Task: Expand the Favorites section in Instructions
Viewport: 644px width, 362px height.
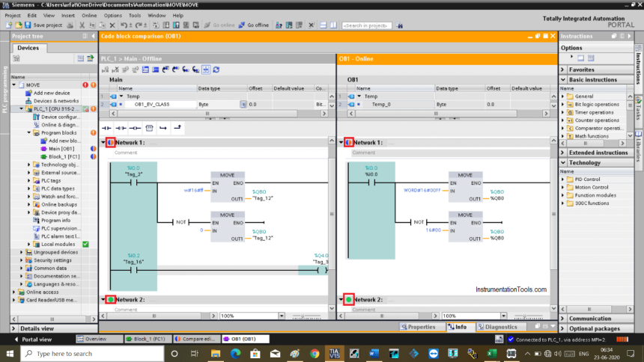Action: tap(563, 70)
